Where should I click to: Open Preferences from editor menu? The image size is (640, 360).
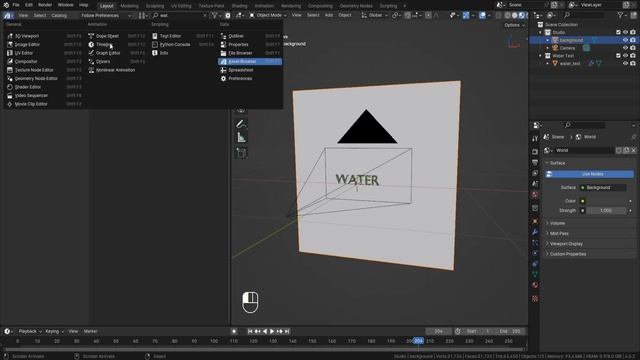pos(250,78)
